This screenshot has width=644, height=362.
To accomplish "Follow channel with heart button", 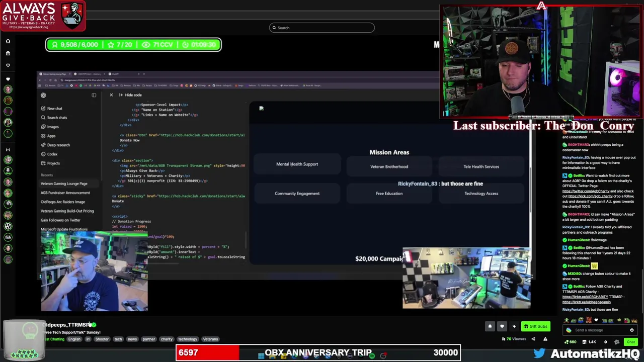I will pos(502,326).
